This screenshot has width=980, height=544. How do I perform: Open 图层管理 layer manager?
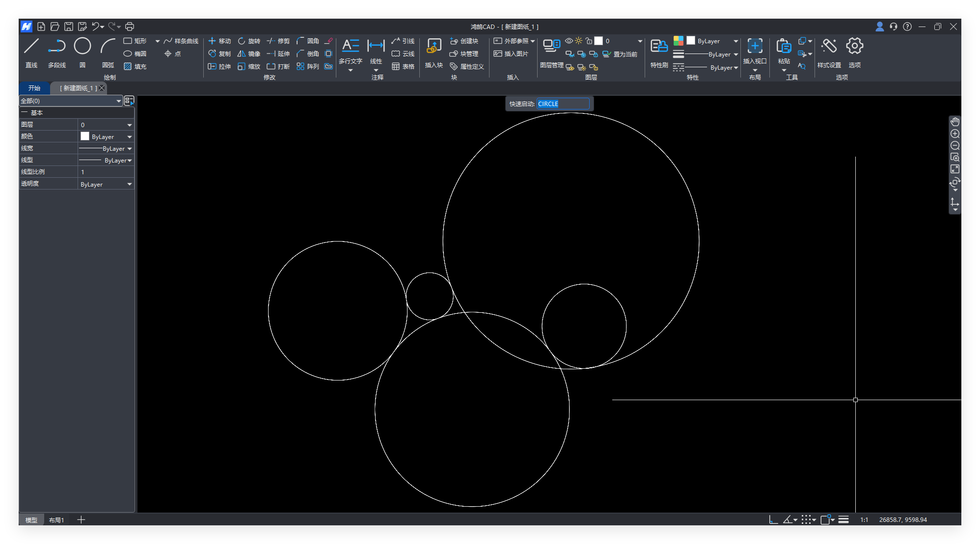[551, 47]
